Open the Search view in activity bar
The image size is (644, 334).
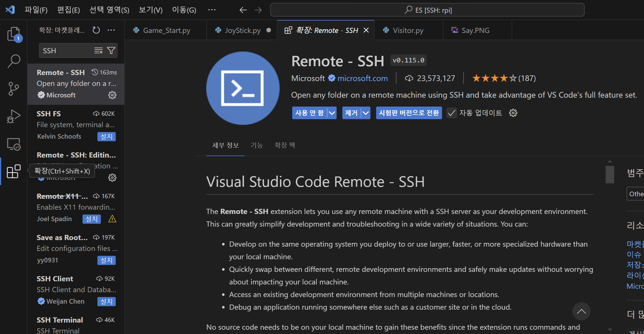coord(13,61)
